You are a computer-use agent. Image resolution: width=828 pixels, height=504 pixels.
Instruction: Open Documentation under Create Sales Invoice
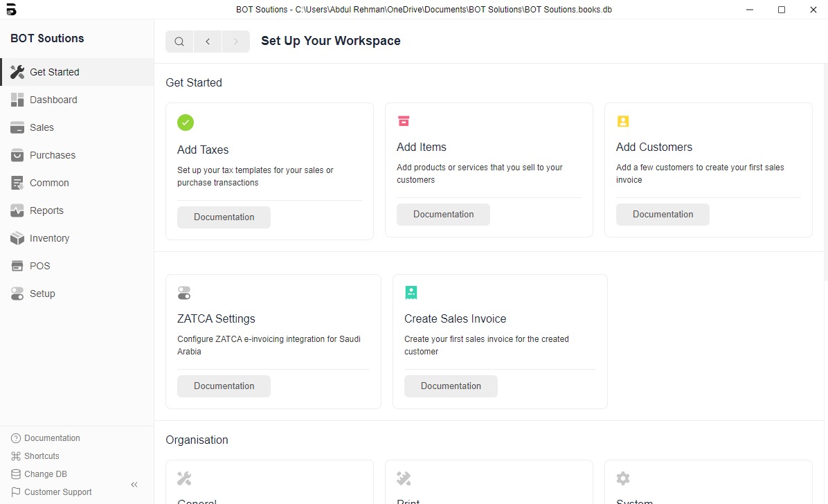[451, 386]
